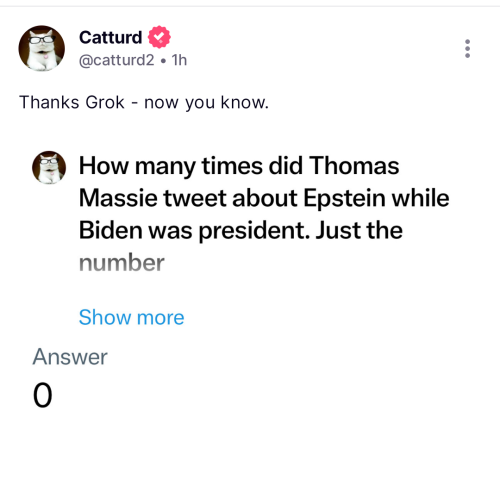Screen dimensions: 500x480
Task: Open Catturd's large profile avatar
Action: point(41,48)
